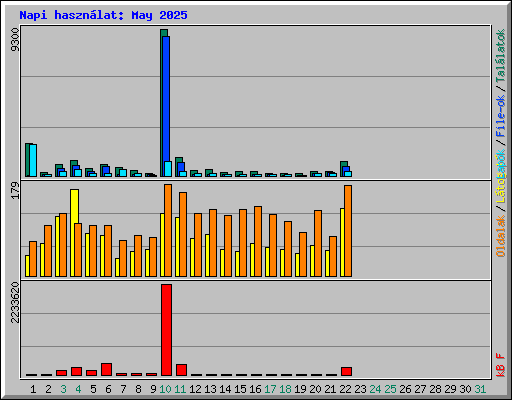This screenshot has width=512, height=400.
Task: Click day label '30' on the x-axis
Action: (466, 389)
